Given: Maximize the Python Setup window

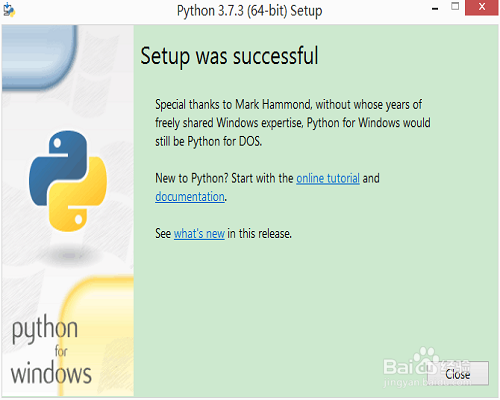Looking at the screenshot, I should 455,7.
